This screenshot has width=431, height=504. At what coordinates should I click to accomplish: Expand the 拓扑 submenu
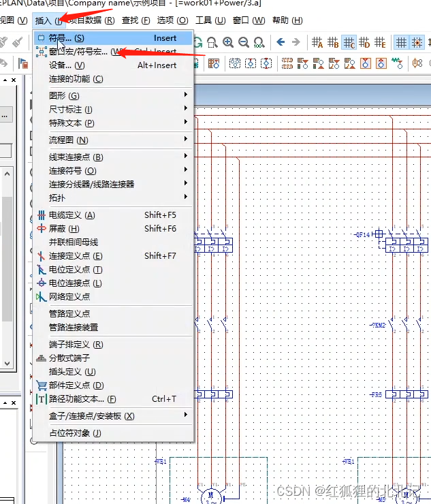(114, 198)
